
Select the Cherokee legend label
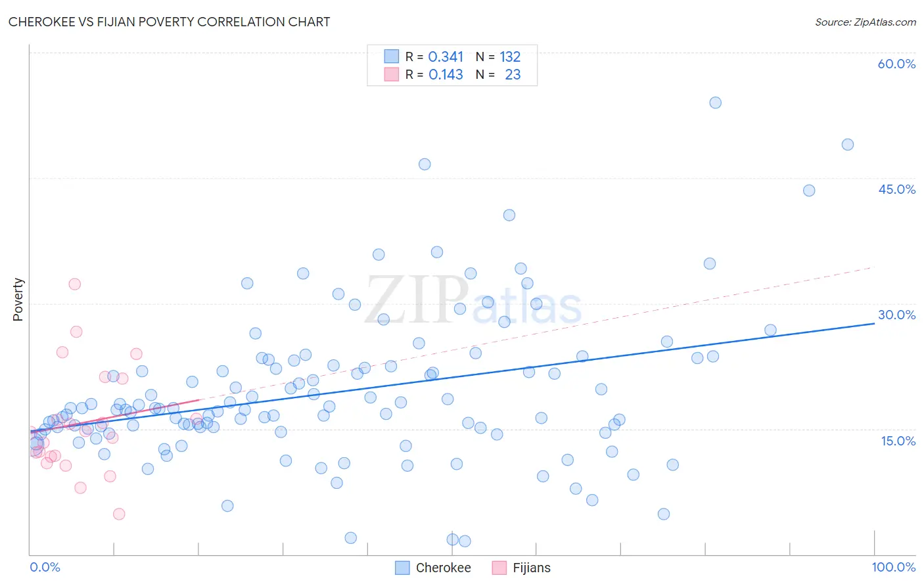pos(444,568)
